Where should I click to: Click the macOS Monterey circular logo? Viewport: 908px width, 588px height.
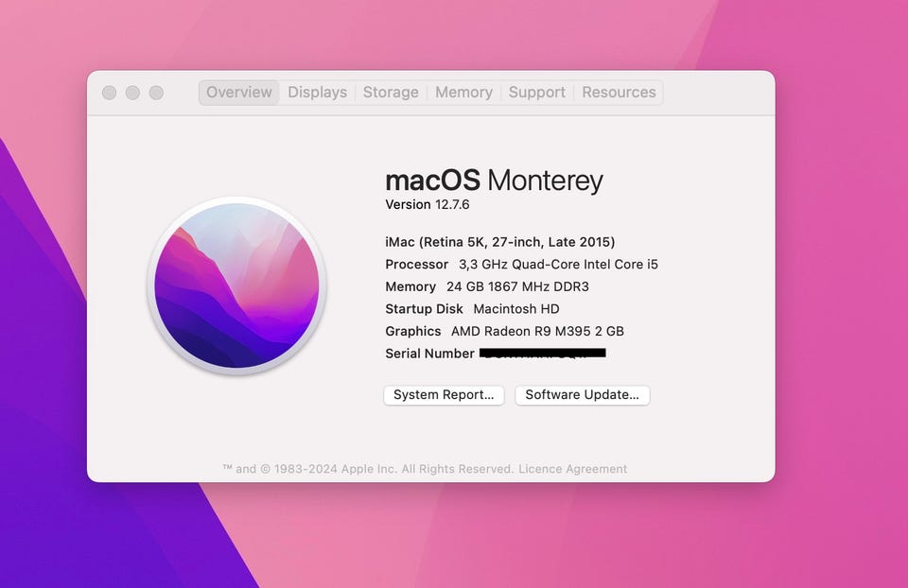(x=236, y=285)
